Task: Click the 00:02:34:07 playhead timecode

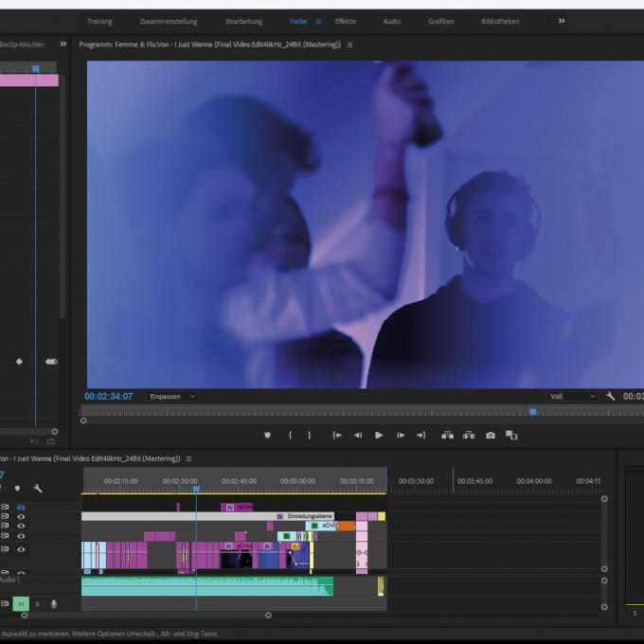Action: click(x=108, y=396)
